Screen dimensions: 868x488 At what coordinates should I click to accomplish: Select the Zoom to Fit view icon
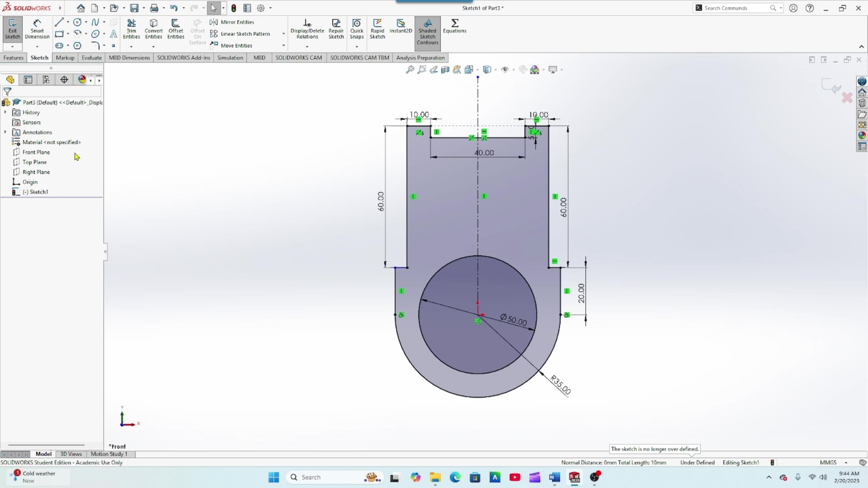click(x=409, y=69)
